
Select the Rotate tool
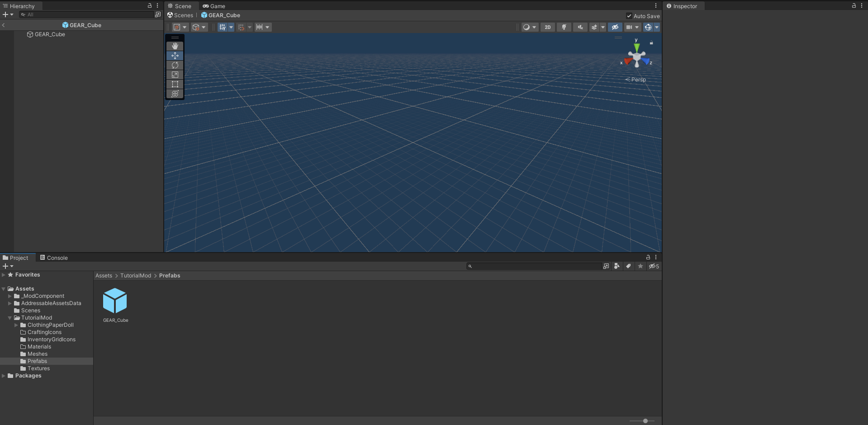175,65
